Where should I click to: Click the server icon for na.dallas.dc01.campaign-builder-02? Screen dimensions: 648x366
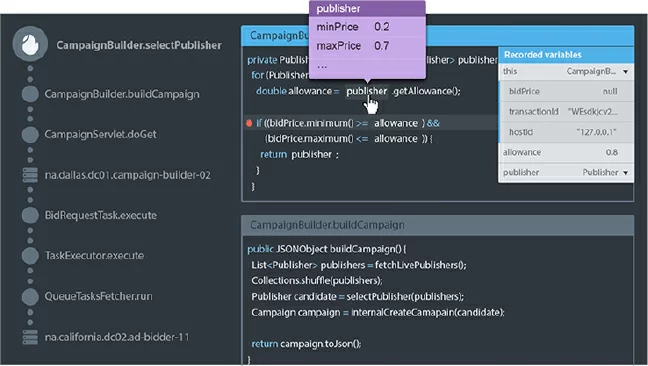tap(30, 175)
